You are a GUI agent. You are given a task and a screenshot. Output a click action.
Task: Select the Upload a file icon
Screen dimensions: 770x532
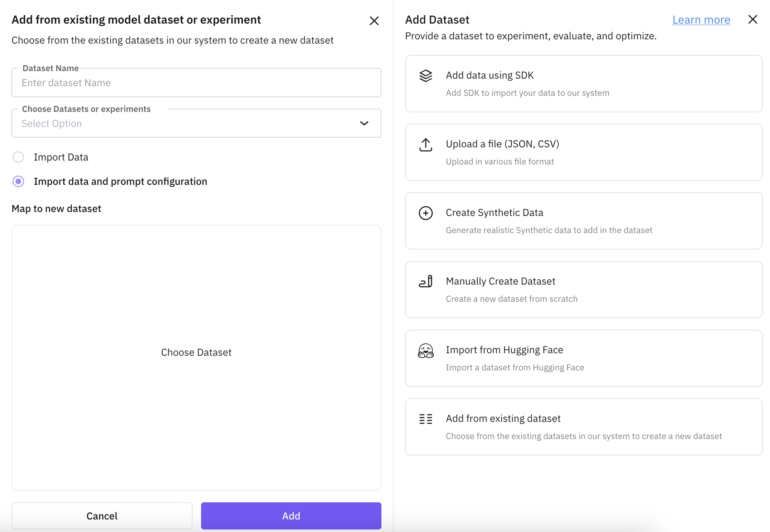click(x=425, y=144)
